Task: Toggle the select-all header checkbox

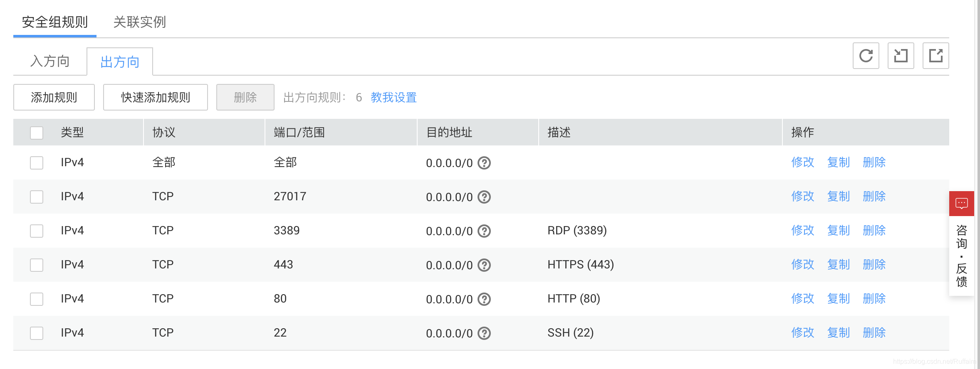Action: pyautogui.click(x=37, y=133)
